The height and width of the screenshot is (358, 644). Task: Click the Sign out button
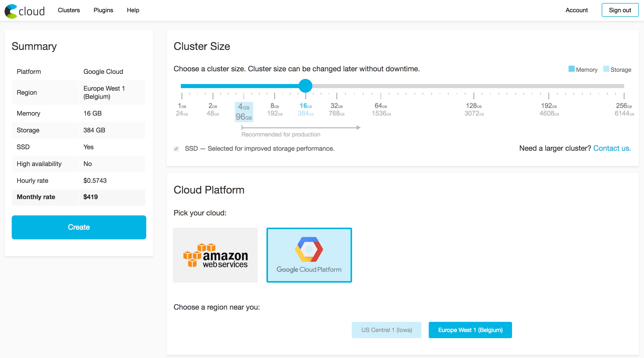coord(620,10)
